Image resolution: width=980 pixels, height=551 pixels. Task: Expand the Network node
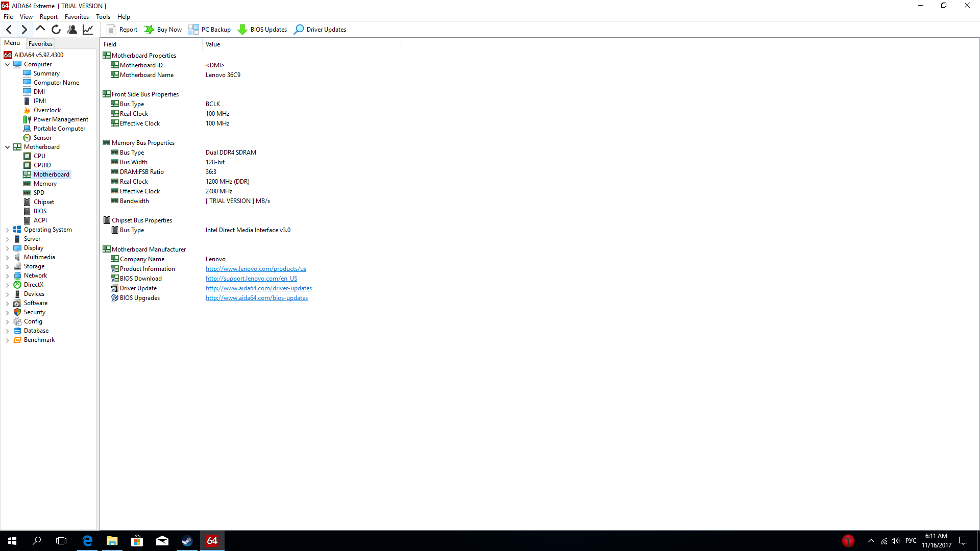[x=8, y=276]
